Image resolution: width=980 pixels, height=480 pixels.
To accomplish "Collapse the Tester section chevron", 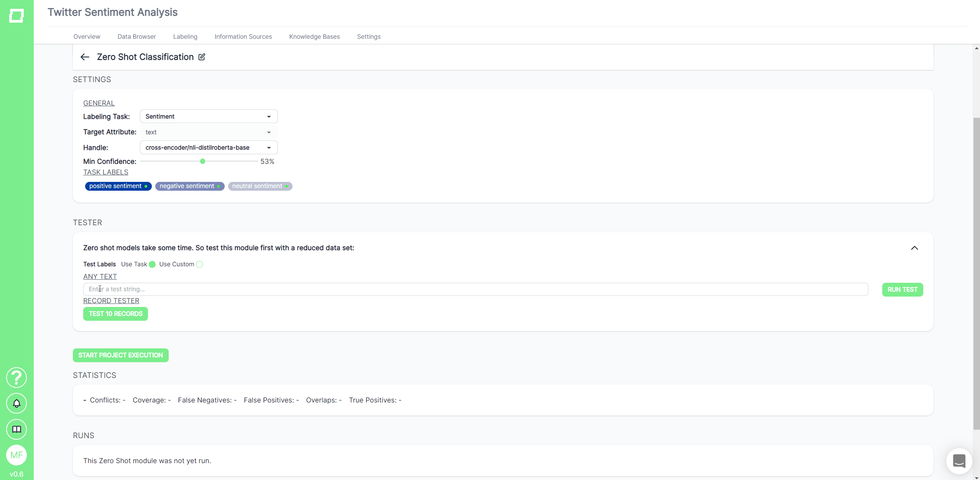I will pos(914,248).
